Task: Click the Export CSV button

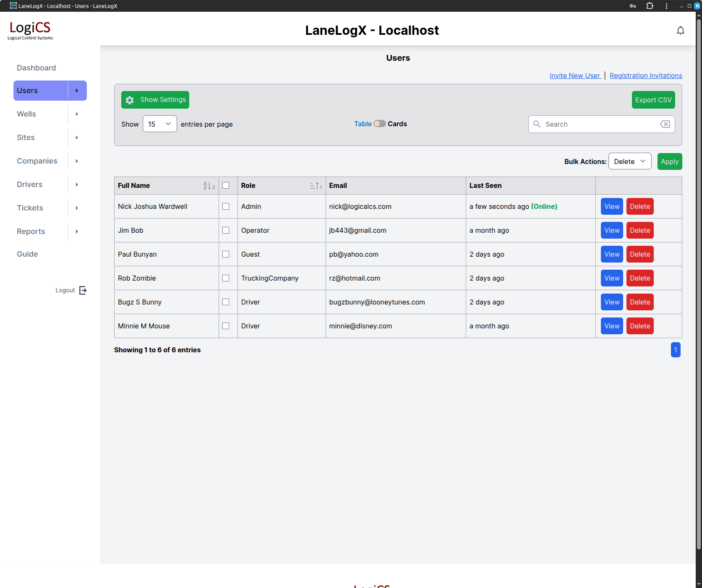Action: [653, 100]
